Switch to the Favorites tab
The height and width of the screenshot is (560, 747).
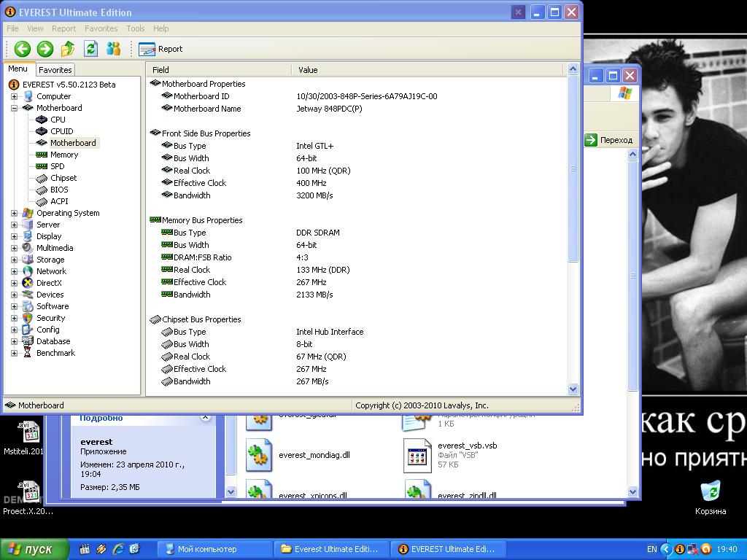click(x=55, y=70)
